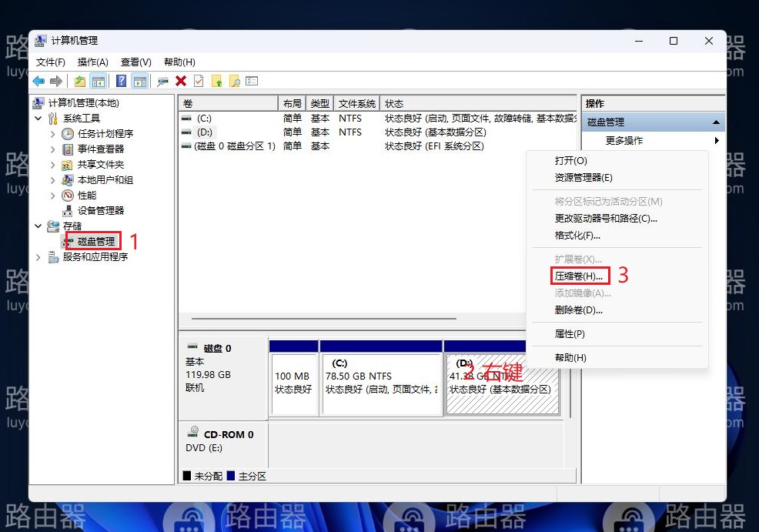Image resolution: width=759 pixels, height=532 pixels.
Task: Open the 帮助(H) menu in menu bar
Action: coord(179,62)
